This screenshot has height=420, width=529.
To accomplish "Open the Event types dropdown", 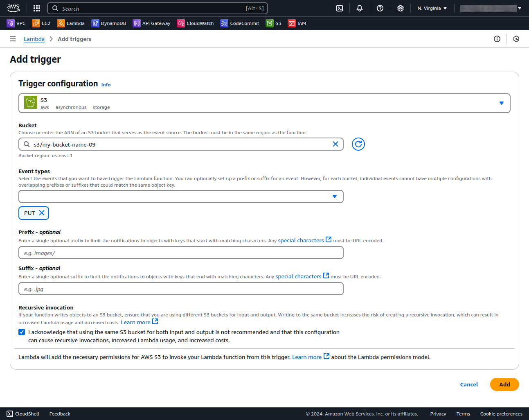I will pyautogui.click(x=181, y=196).
